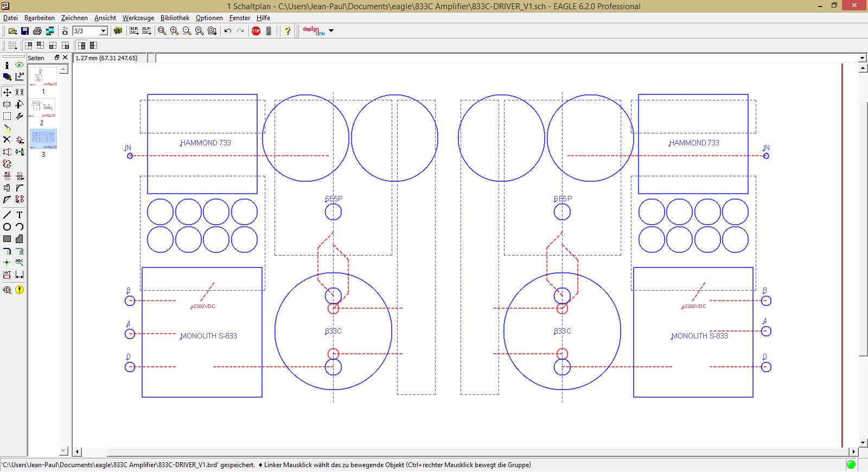Open the Datei menu

coord(10,18)
